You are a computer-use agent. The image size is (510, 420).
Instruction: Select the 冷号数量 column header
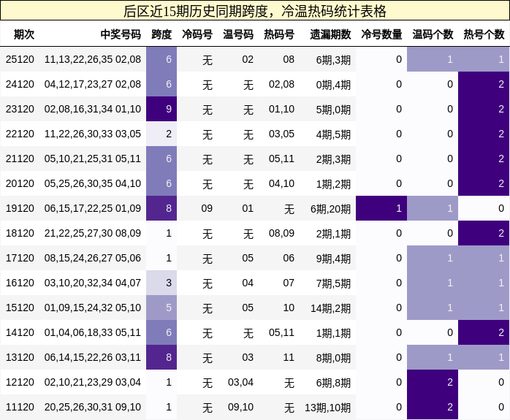click(381, 34)
